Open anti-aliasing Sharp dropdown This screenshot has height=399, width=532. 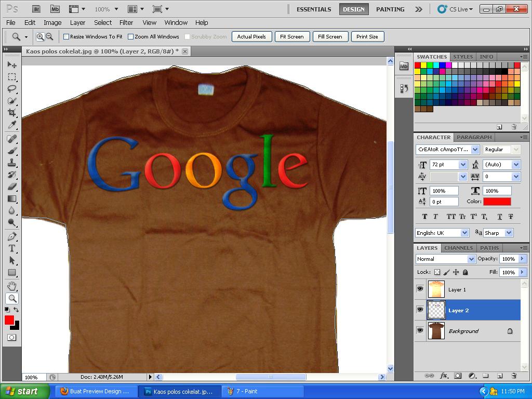point(509,233)
